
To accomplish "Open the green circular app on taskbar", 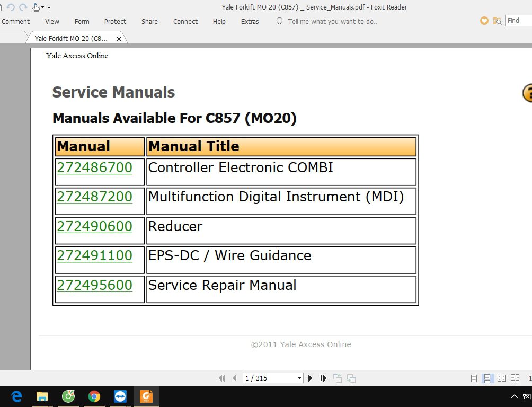I will 68,396.
